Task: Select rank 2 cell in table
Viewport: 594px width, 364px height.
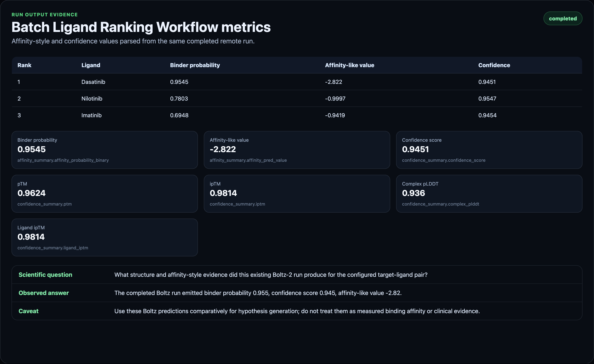Action: coord(19,99)
